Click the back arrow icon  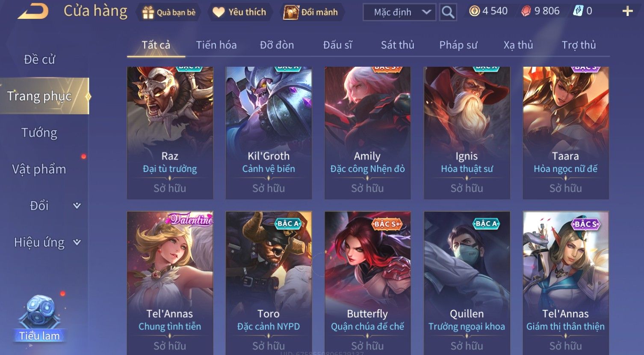pyautogui.click(x=33, y=12)
